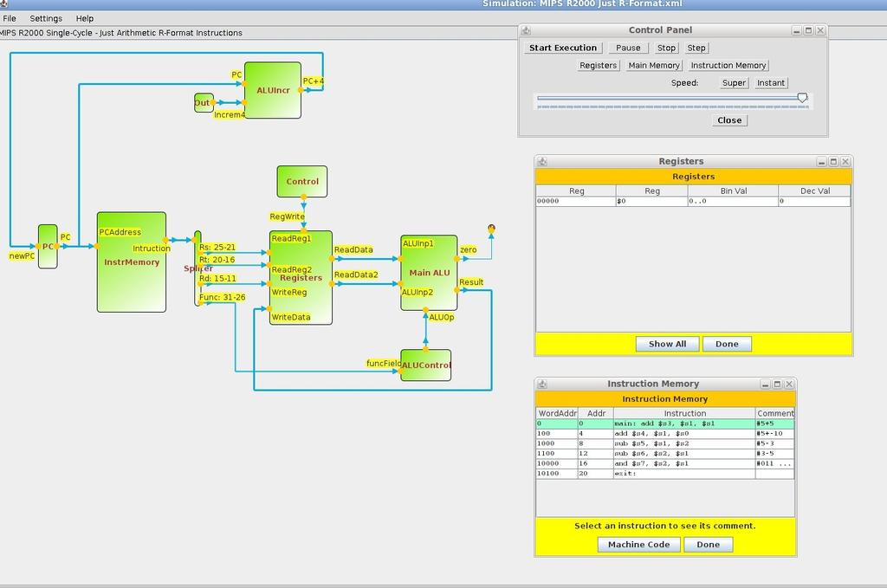Close the Control Panel via Close button
The height and width of the screenshot is (588, 887).
(x=729, y=120)
